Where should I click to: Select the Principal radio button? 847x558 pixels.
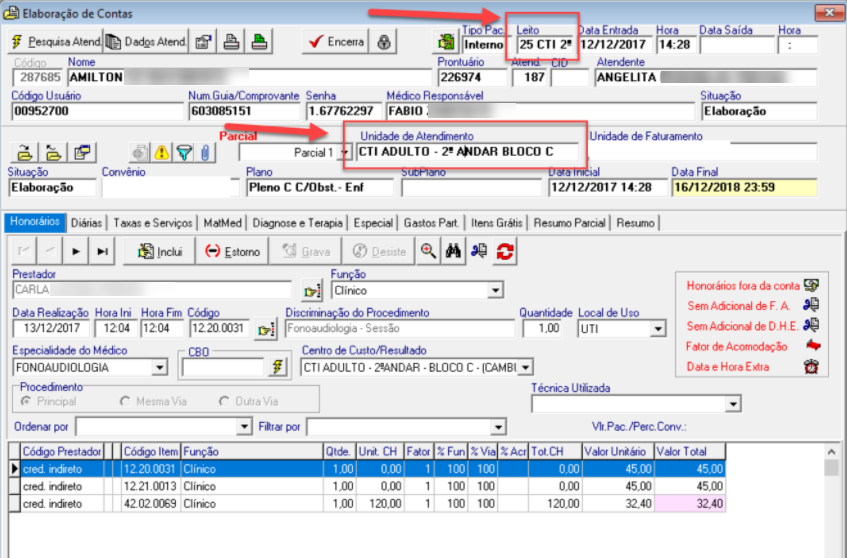tap(25, 401)
